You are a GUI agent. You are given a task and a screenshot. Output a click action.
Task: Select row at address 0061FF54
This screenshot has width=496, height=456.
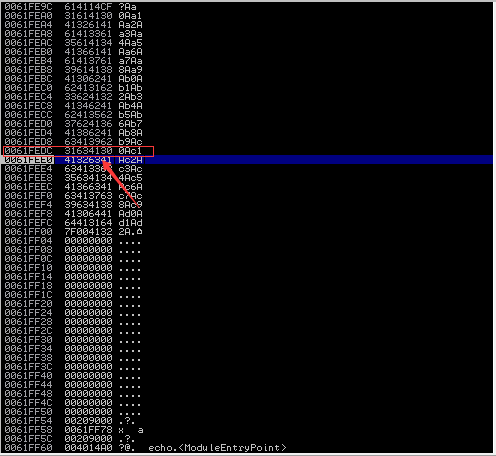coord(247,421)
